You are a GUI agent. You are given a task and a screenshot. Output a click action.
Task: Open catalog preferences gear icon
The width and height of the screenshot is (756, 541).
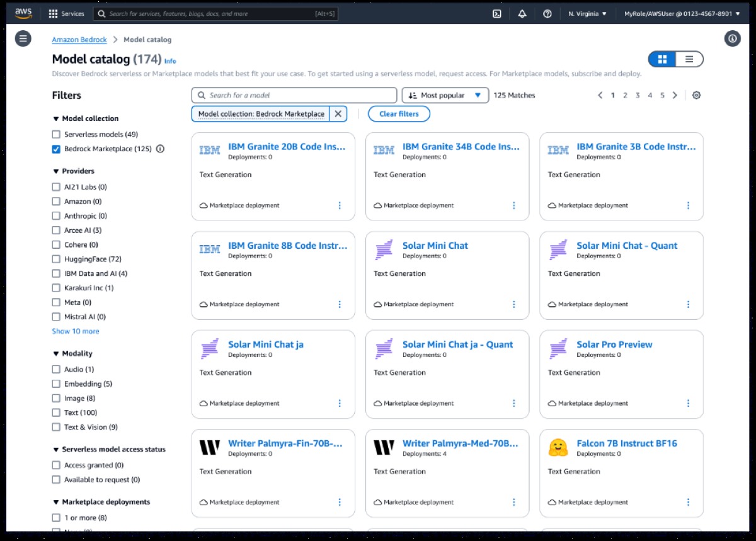tap(696, 95)
